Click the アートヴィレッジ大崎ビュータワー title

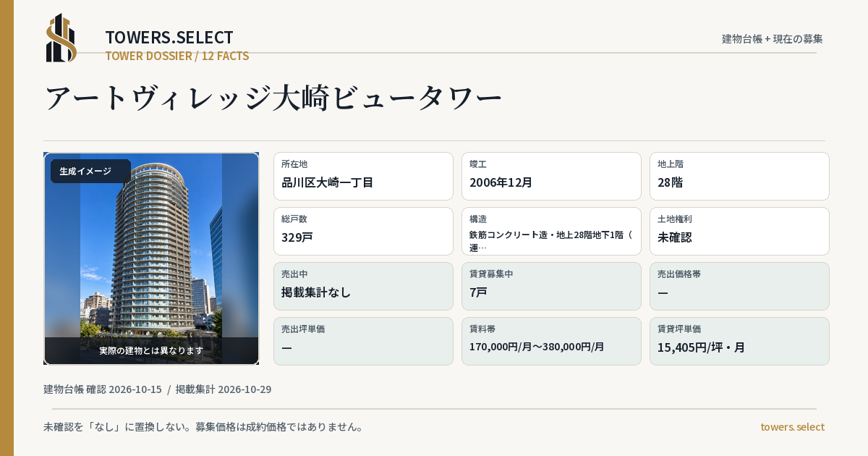click(x=273, y=98)
